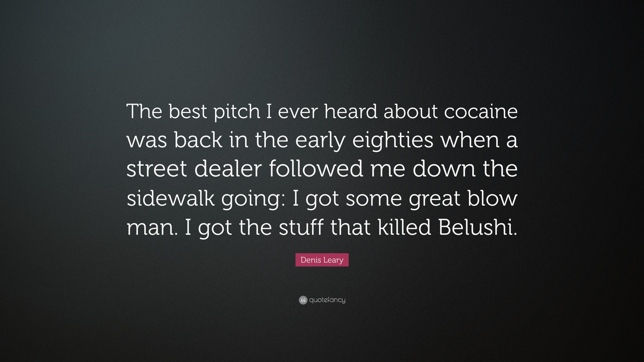
Task: Click the word "going:" in the quote
Action: [x=253, y=199]
